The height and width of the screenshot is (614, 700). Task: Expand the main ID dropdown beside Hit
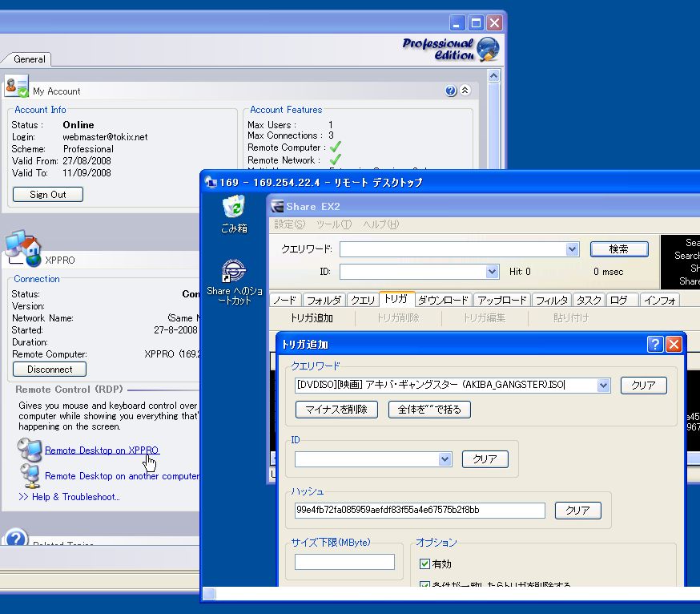(492, 271)
